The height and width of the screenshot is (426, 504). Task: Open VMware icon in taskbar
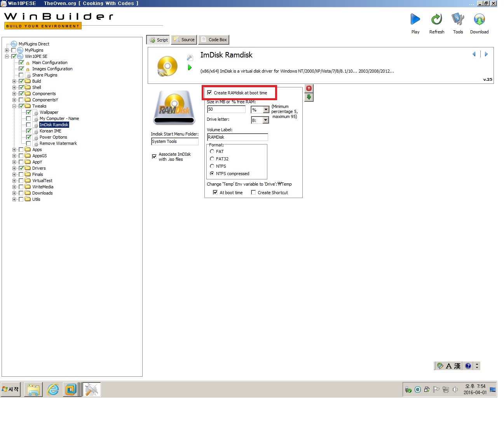click(71, 389)
